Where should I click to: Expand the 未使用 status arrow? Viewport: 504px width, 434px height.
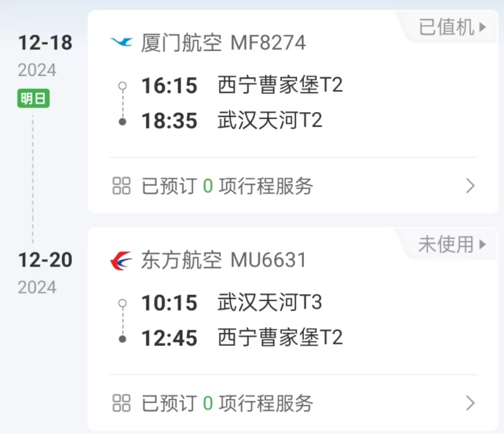click(x=482, y=244)
